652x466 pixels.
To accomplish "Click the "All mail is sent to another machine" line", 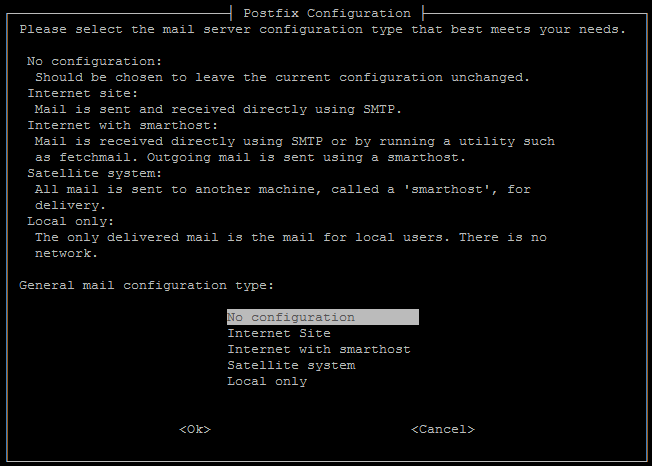I will [x=282, y=189].
